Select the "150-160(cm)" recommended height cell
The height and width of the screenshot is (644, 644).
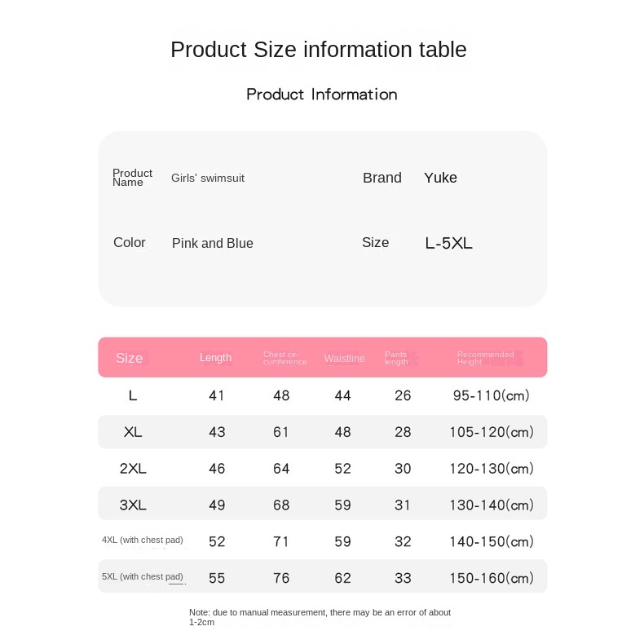tap(491, 578)
